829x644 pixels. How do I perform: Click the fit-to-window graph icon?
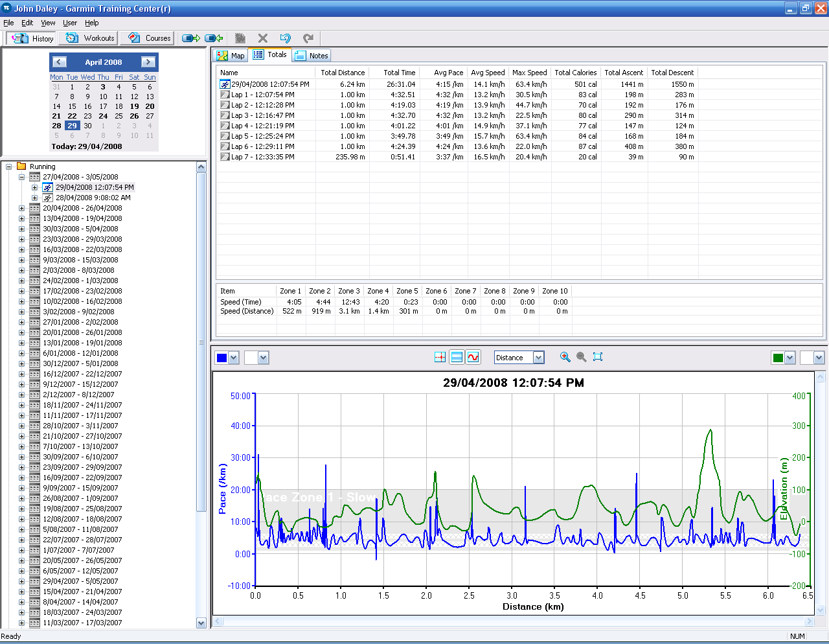click(x=598, y=357)
